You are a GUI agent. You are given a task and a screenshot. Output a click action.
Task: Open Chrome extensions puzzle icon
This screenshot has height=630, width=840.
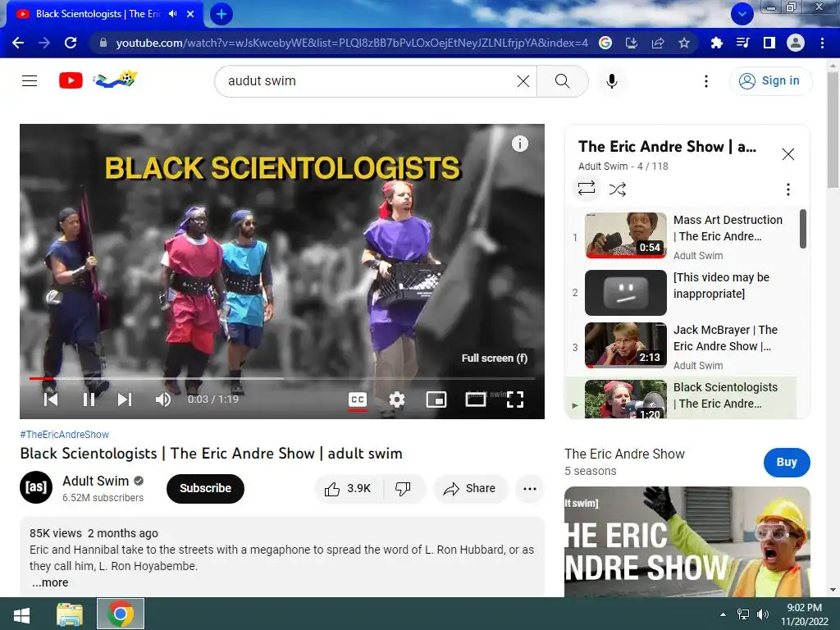click(716, 43)
